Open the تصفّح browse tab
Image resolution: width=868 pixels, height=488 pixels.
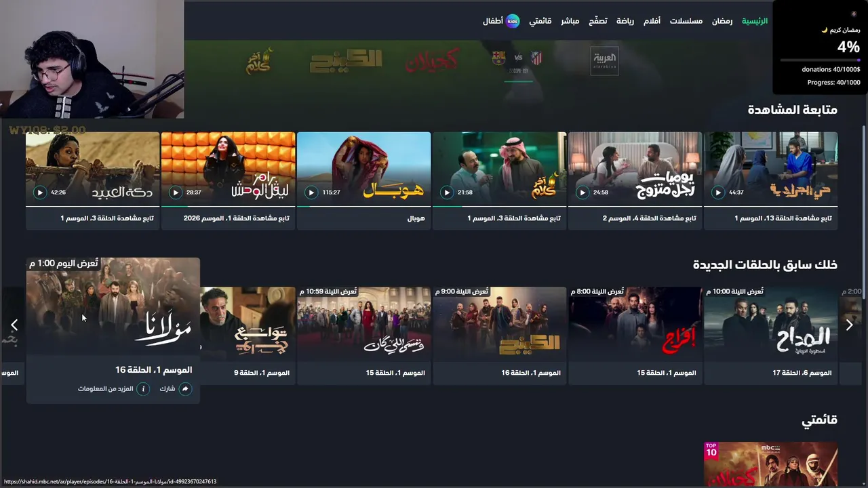click(x=597, y=21)
